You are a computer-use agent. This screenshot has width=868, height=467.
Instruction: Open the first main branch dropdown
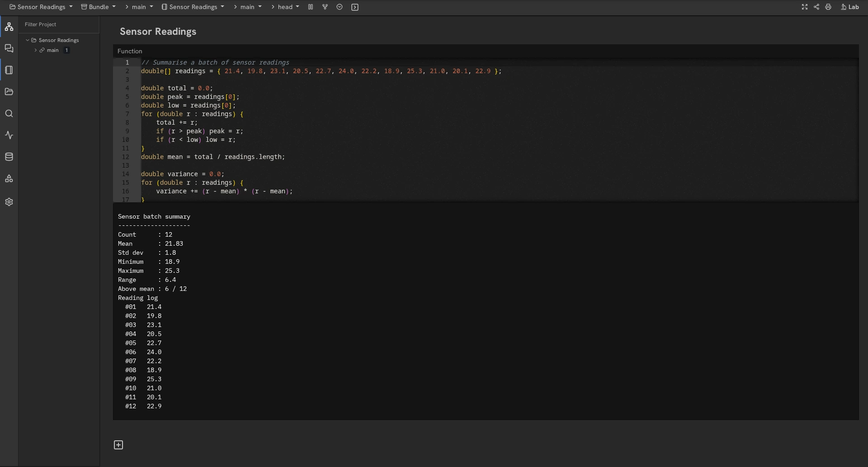139,7
